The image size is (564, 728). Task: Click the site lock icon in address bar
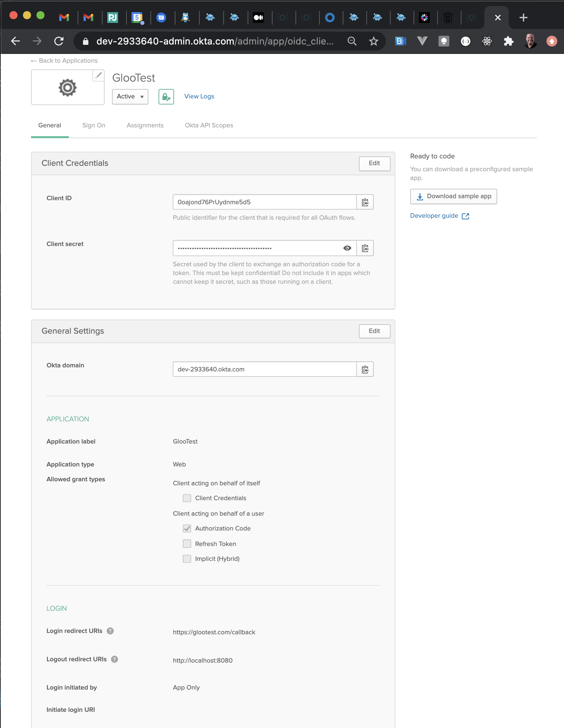pos(86,41)
